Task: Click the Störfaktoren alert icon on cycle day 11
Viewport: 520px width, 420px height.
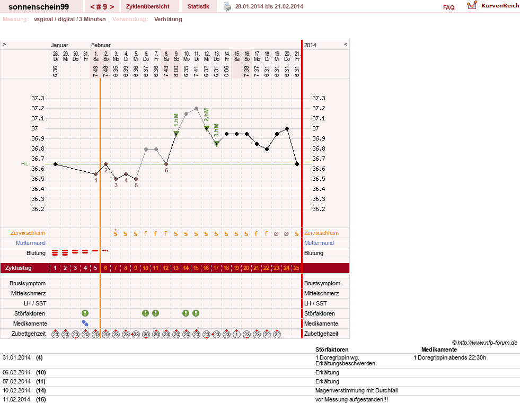Action: pyautogui.click(x=155, y=313)
